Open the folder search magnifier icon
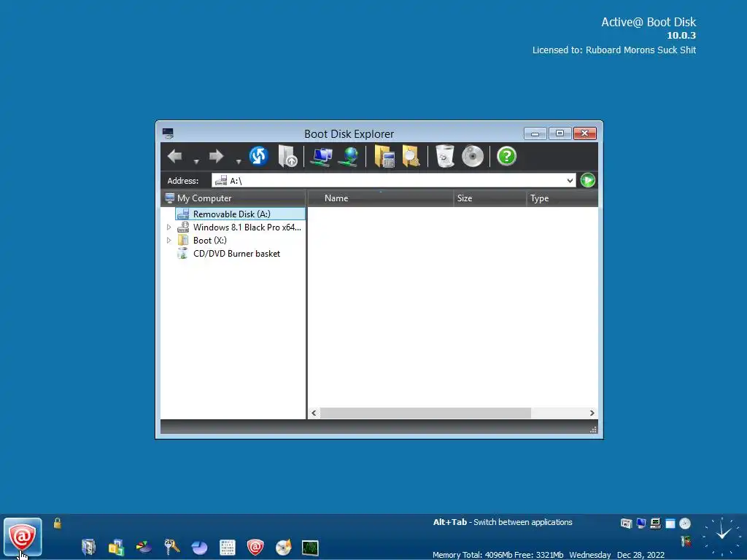747x560 pixels. [411, 156]
